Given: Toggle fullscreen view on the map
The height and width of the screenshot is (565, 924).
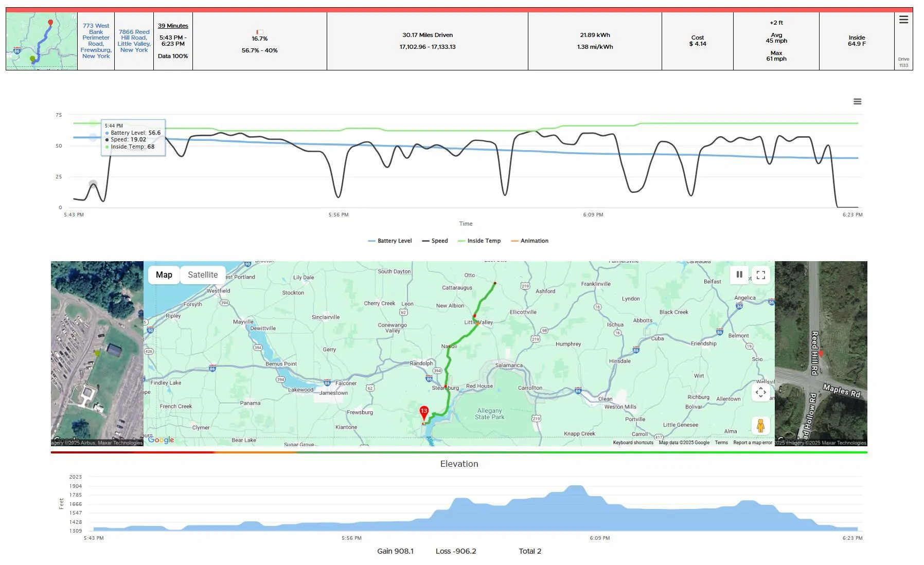Looking at the screenshot, I should [x=761, y=275].
